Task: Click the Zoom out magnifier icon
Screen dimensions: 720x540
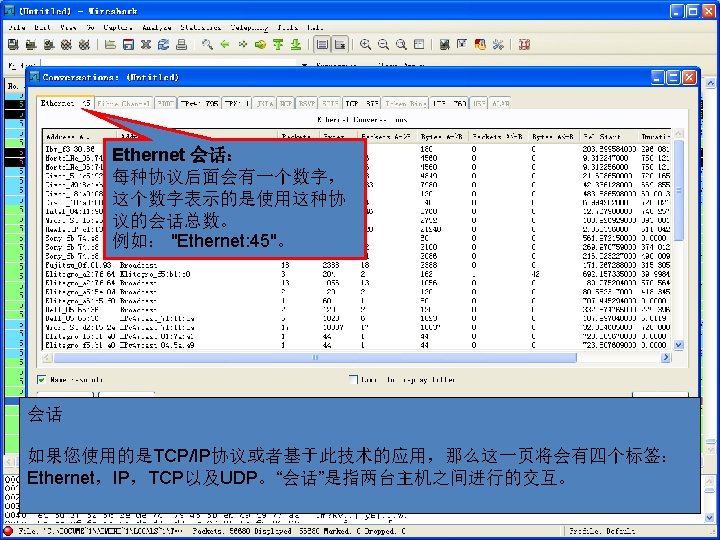Action: [x=383, y=45]
